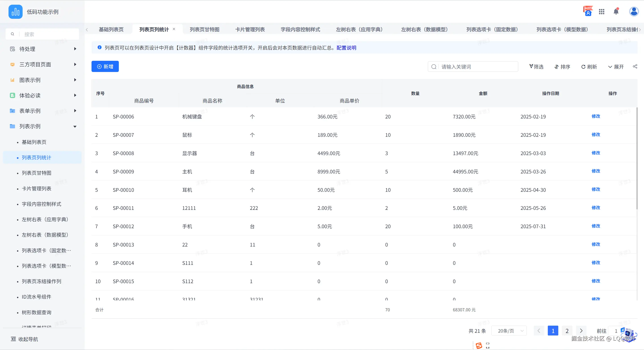Go to page 2 in pagination
The image size is (644, 350).
[x=567, y=331]
